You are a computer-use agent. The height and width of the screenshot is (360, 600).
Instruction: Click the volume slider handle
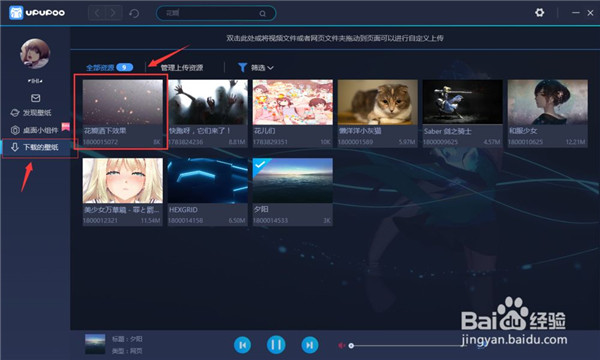[351, 346]
